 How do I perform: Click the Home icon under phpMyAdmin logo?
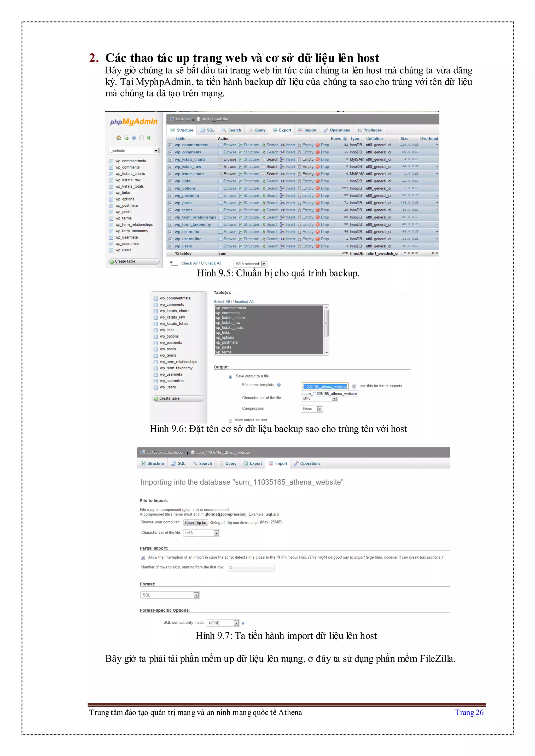pyautogui.click(x=119, y=138)
